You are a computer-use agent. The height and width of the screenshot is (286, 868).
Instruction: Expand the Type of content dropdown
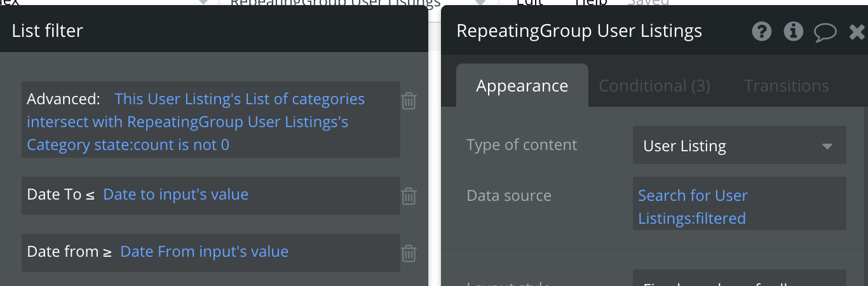[x=739, y=146]
